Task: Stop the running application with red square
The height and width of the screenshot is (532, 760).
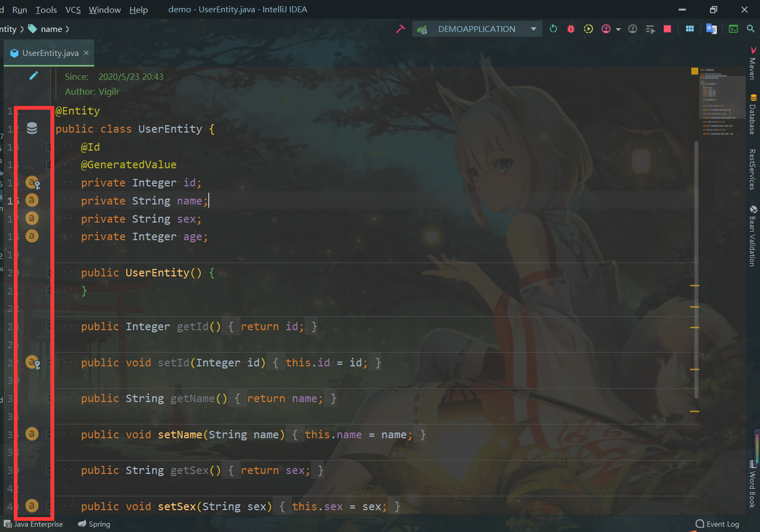Action: pos(667,29)
